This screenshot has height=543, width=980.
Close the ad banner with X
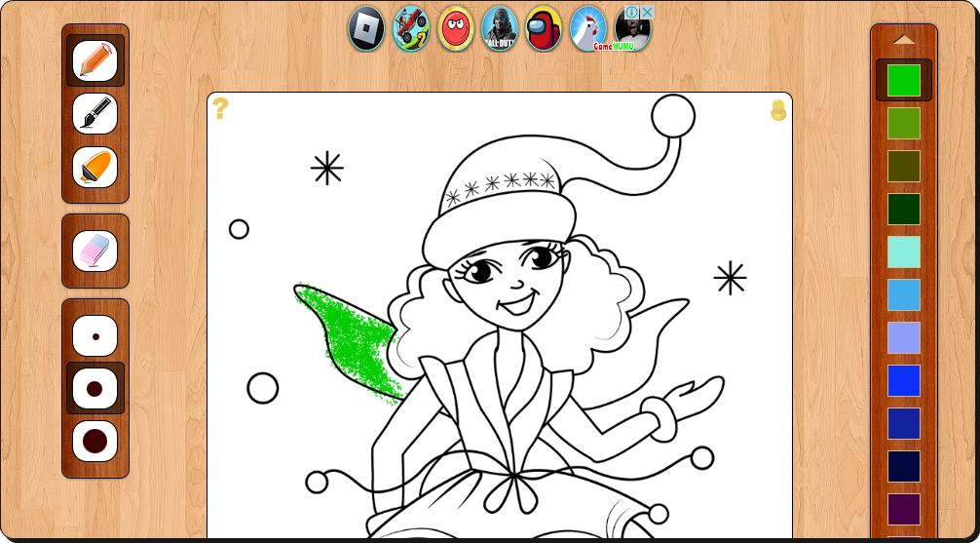coord(648,13)
